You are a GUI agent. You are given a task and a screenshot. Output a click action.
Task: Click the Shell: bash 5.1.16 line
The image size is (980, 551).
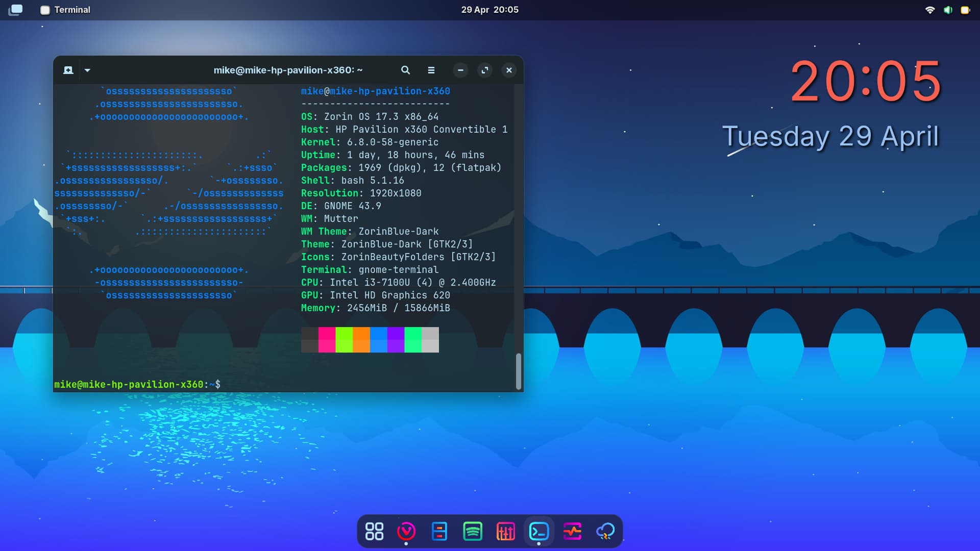click(x=352, y=181)
